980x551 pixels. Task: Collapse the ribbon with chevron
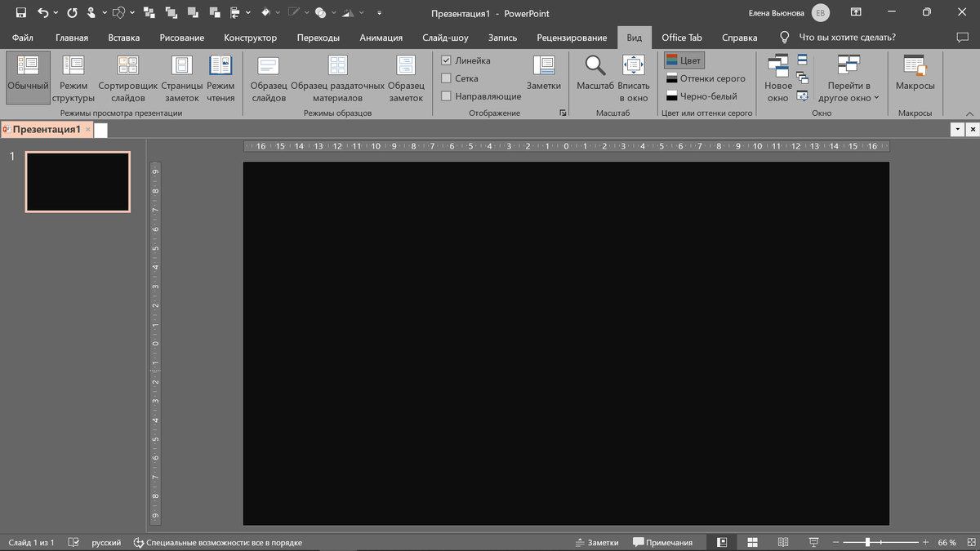(x=970, y=113)
